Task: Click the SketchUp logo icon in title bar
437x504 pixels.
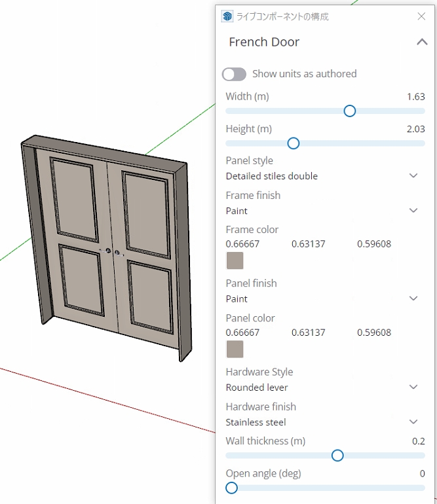Action: (x=227, y=16)
